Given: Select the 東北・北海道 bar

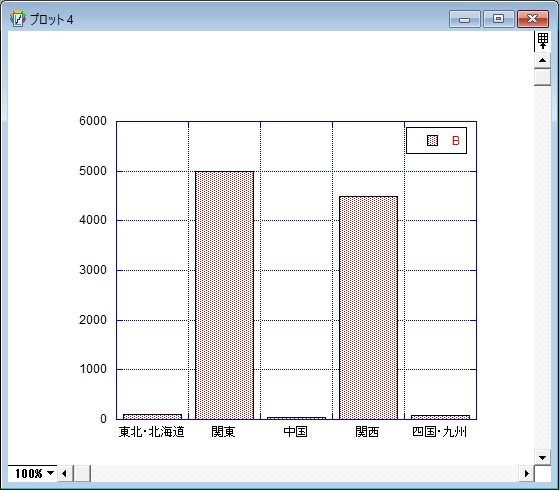Looking at the screenshot, I should click(x=152, y=417).
